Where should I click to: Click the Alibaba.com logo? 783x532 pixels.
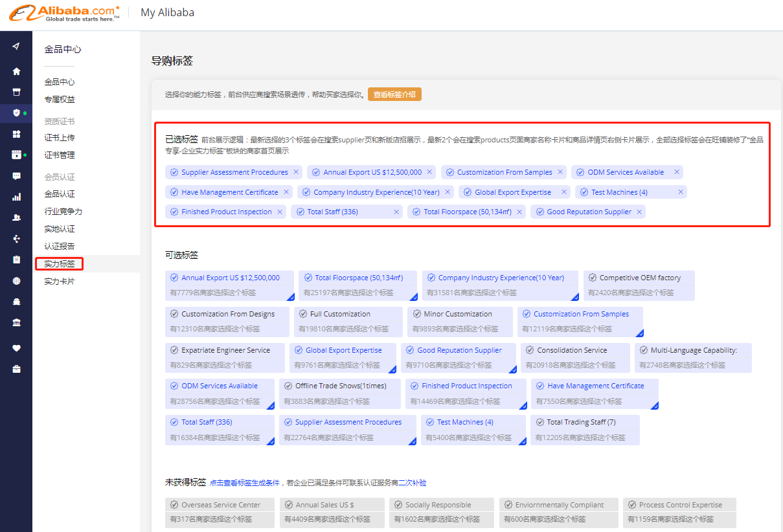click(x=64, y=12)
